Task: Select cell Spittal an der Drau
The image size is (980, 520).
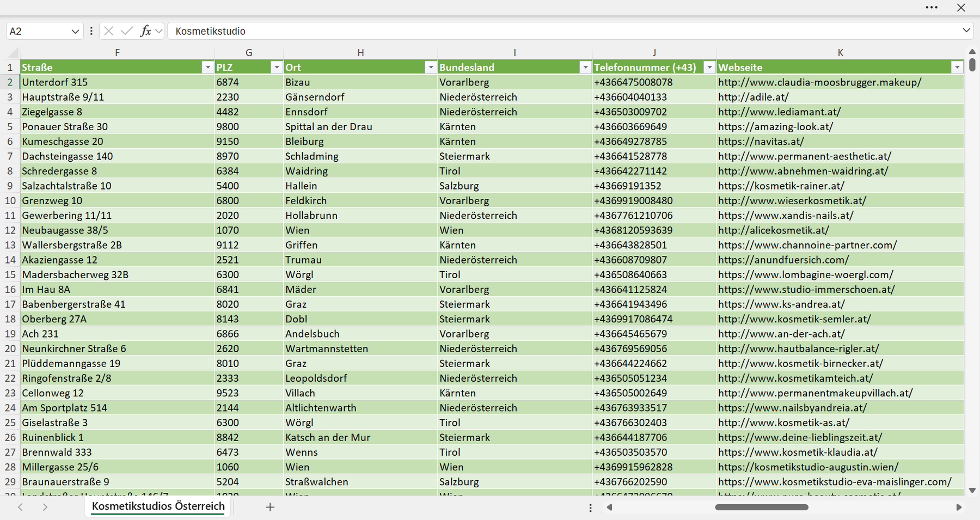Action: [360, 126]
